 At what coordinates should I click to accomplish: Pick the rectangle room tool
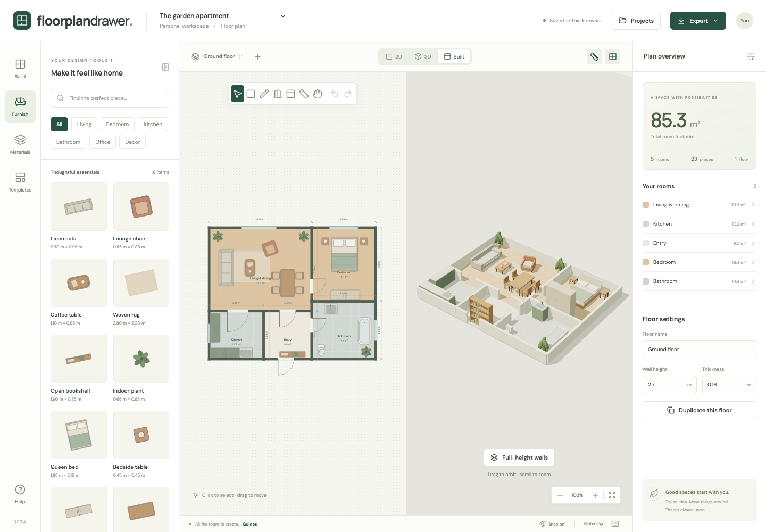(251, 94)
